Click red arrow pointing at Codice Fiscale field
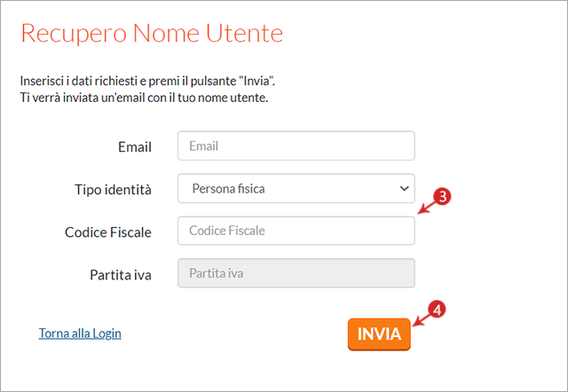 (x=426, y=208)
